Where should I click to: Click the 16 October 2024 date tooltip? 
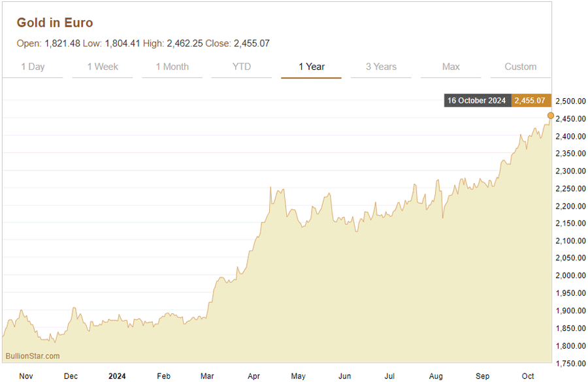coord(477,101)
